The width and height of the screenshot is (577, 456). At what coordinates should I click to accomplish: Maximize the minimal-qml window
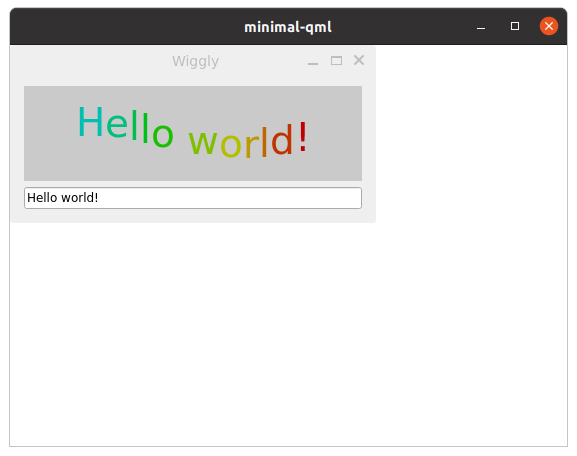(515, 26)
